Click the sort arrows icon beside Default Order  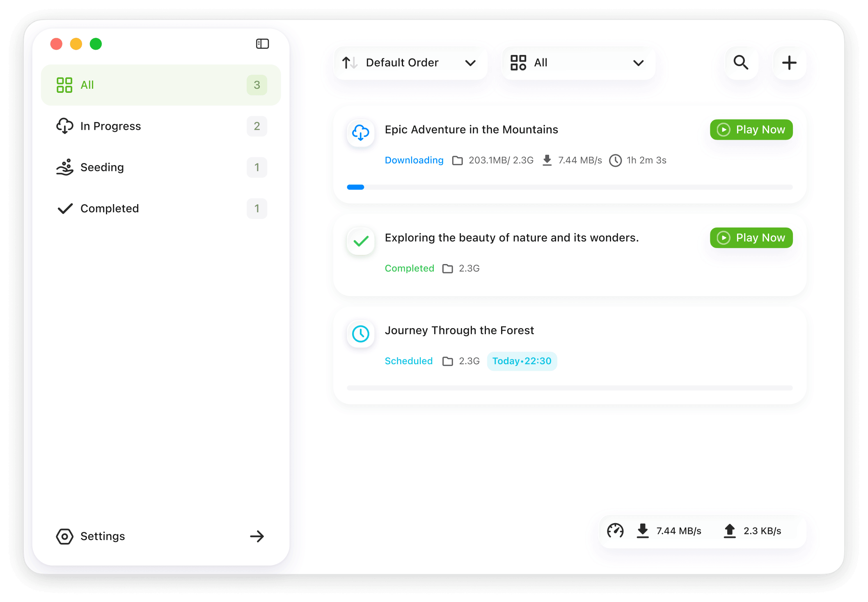click(x=350, y=63)
